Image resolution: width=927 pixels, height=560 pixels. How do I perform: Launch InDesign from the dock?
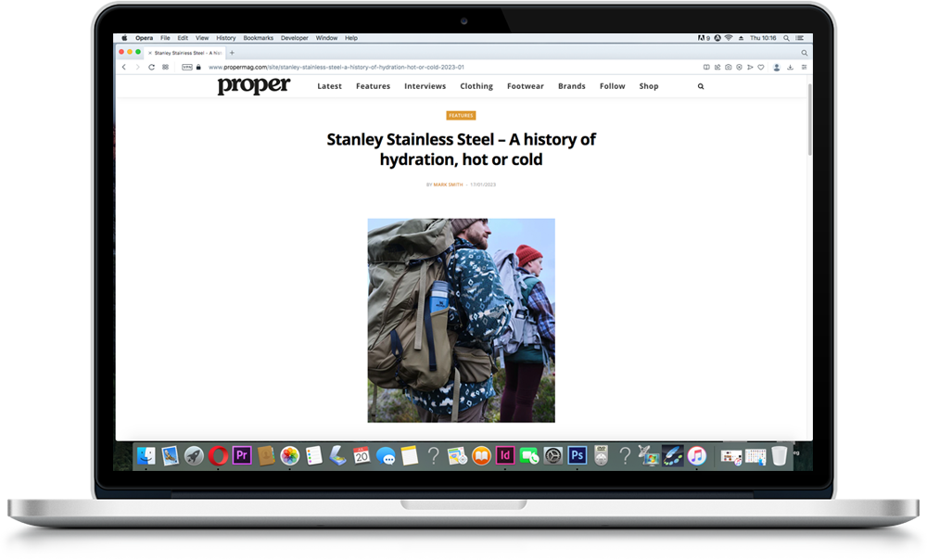(x=505, y=455)
